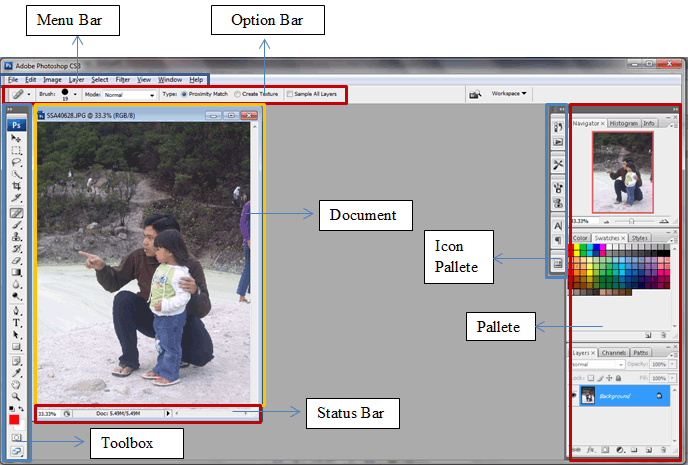Select the Blur tool
Screen dimensions: 688x465
(16, 284)
